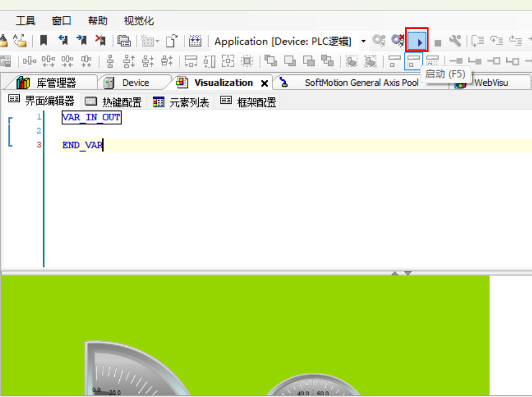Toggle the highlighted blue-outlined toolbar button

click(413, 61)
